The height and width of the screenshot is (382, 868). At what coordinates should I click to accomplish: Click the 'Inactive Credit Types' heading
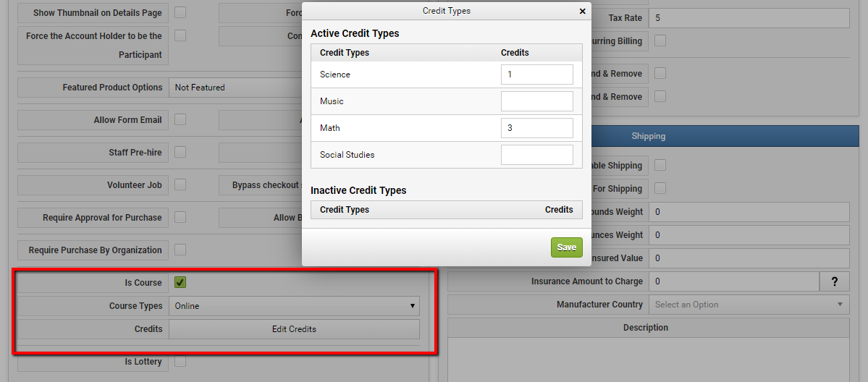tap(358, 190)
